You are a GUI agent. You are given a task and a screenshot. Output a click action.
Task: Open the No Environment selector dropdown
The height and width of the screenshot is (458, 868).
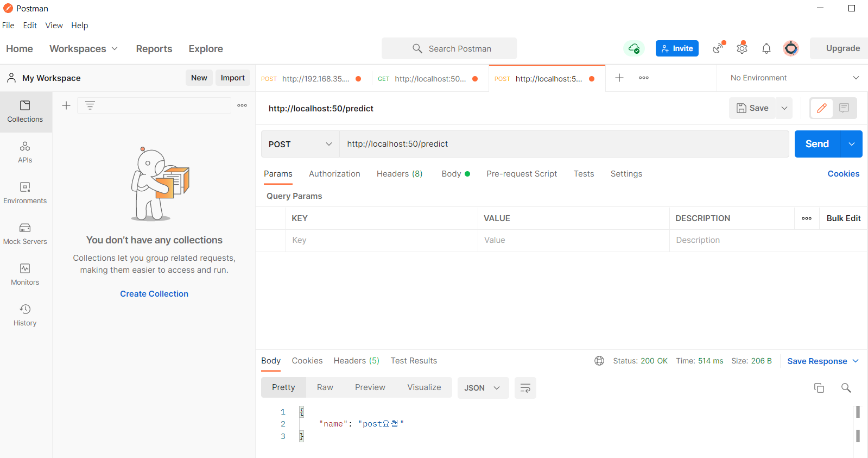pos(795,78)
